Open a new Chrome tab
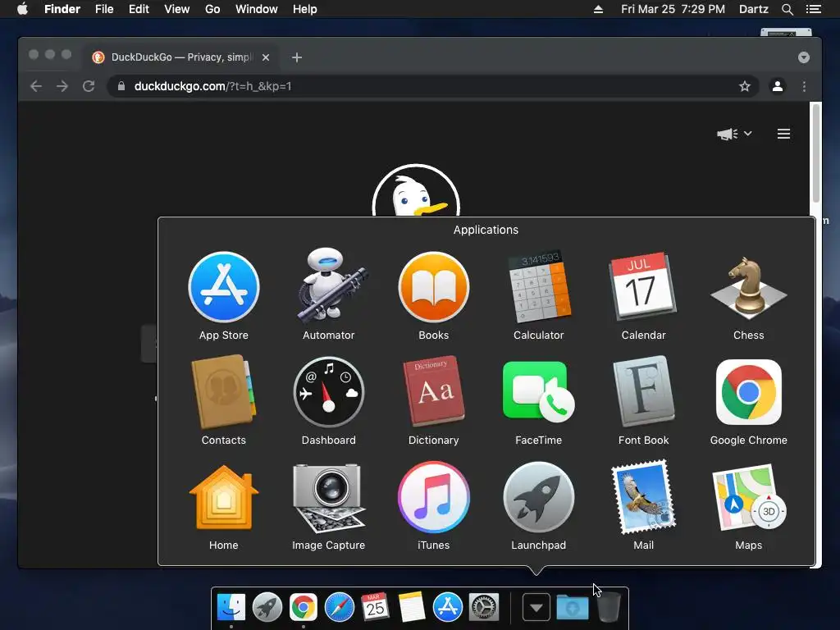840x630 pixels. pos(297,57)
